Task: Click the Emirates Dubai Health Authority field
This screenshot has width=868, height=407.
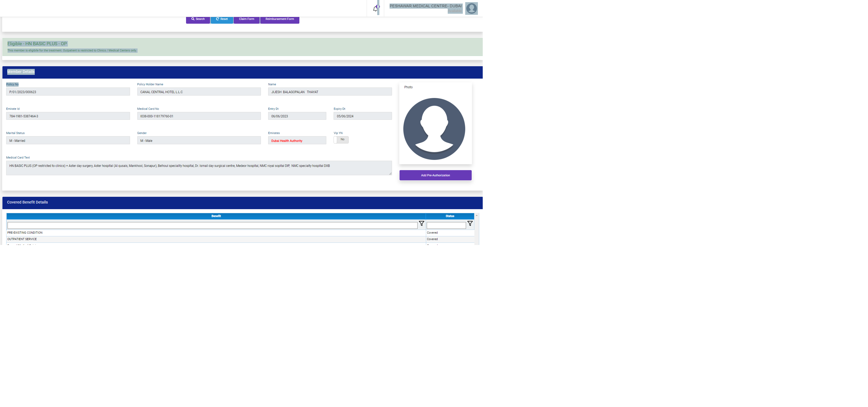Action: 296,141
